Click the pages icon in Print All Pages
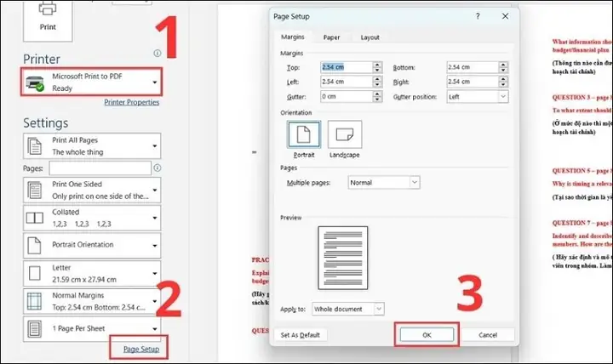The width and height of the screenshot is (613, 364). pos(34,146)
